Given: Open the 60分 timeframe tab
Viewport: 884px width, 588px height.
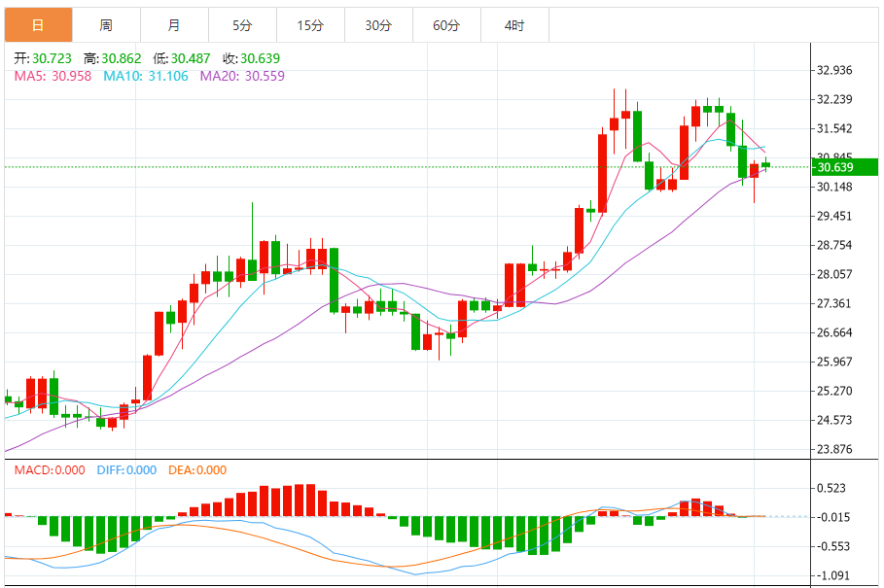Looking at the screenshot, I should click(446, 25).
